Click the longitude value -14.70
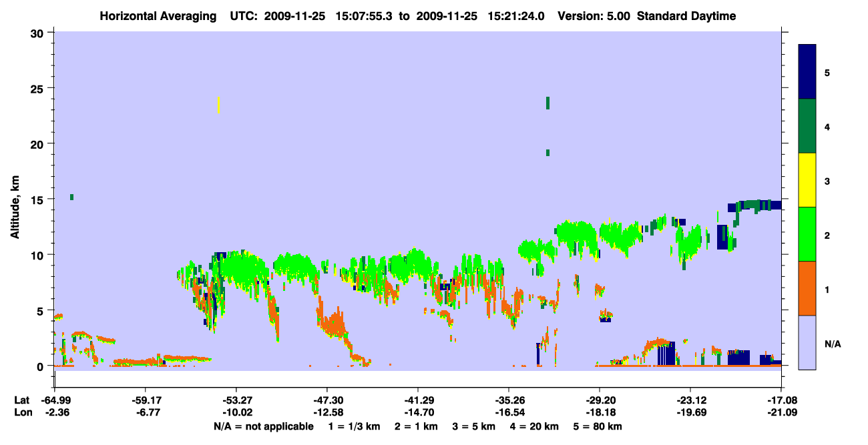 click(x=417, y=412)
